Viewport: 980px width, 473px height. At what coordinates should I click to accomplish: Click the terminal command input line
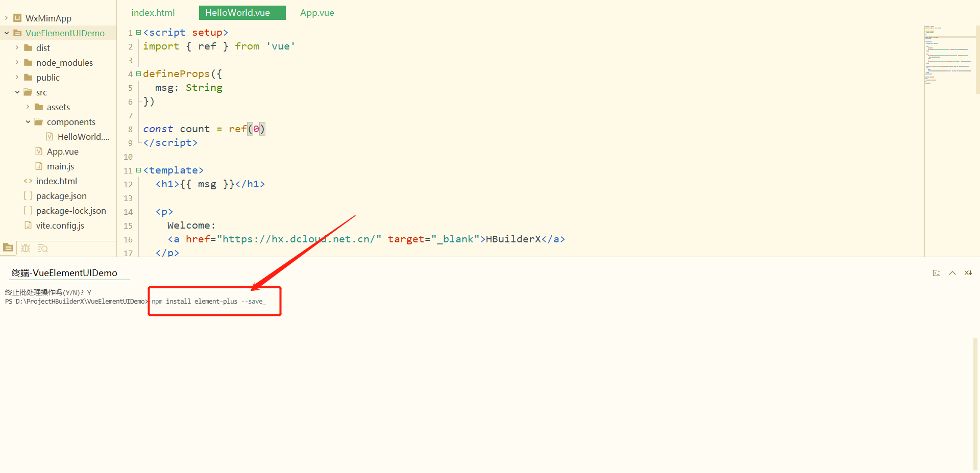(208, 302)
